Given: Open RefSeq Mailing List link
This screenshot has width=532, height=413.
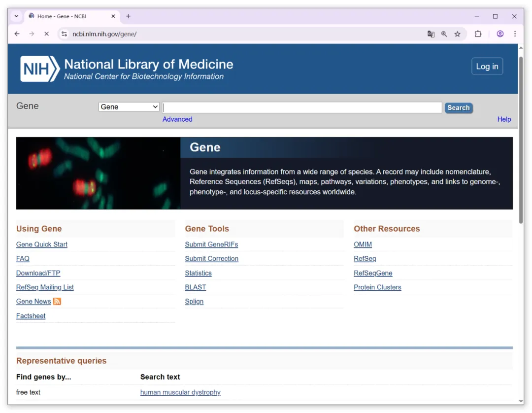Looking at the screenshot, I should click(x=45, y=287).
